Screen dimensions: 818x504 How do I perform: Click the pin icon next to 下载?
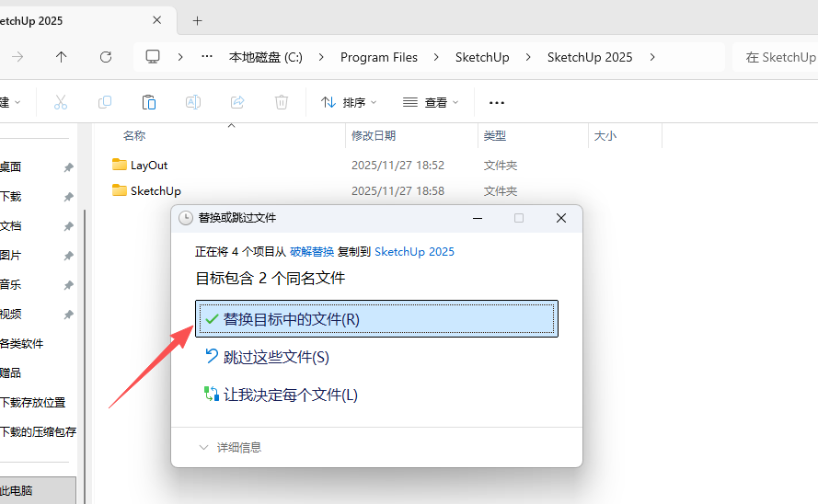68,197
